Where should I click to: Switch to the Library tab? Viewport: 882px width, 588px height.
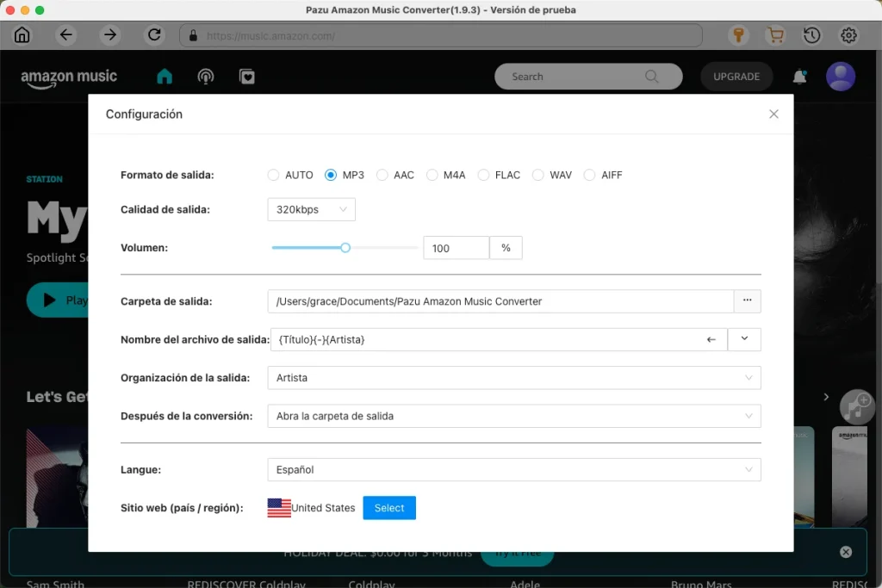click(x=246, y=76)
